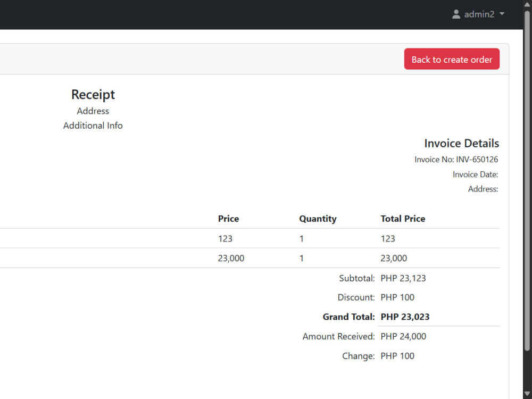Screen dimensions: 532x399
Task: Click the admin2 user avatar icon
Action: (x=456, y=14)
